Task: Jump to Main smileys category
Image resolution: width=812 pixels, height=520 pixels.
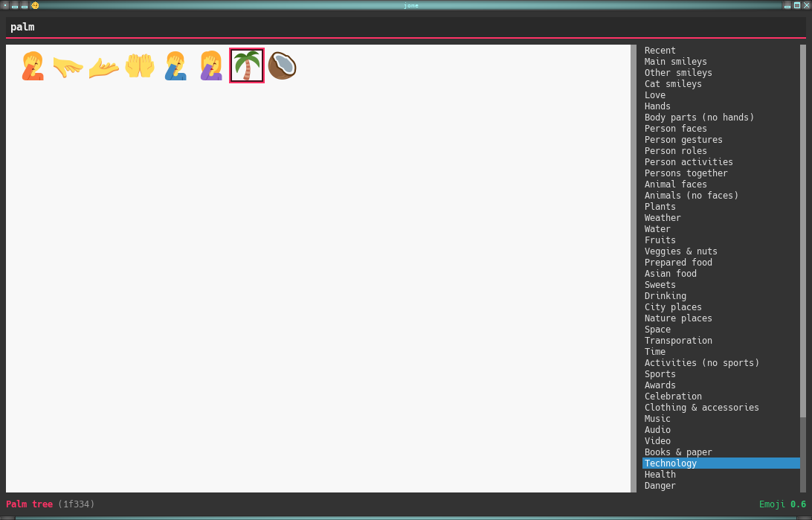Action: point(721,62)
